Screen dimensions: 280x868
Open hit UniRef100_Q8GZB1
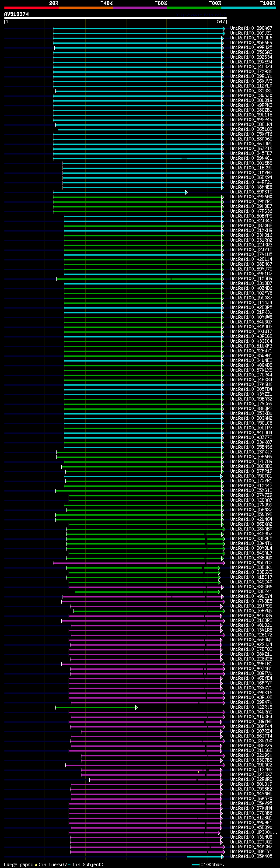251,110
